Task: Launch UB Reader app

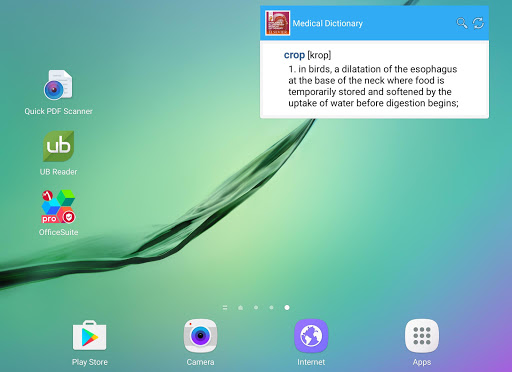Action: [58, 146]
